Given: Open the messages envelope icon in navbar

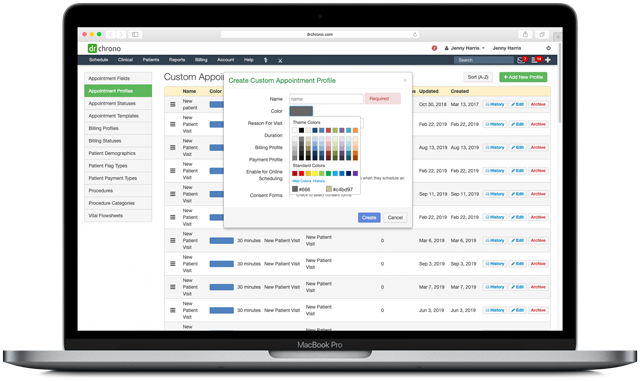Looking at the screenshot, I should click(x=521, y=60).
